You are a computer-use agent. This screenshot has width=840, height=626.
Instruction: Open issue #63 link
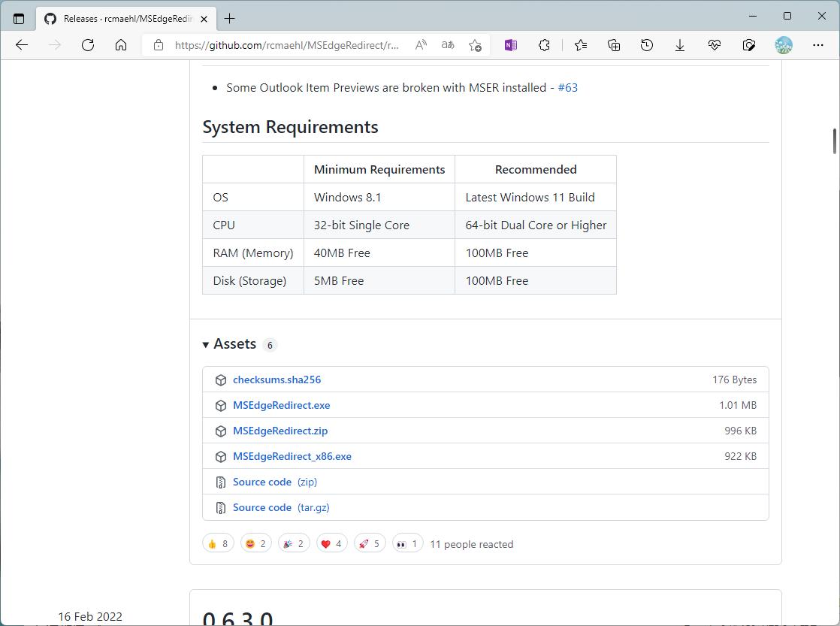pyautogui.click(x=567, y=88)
